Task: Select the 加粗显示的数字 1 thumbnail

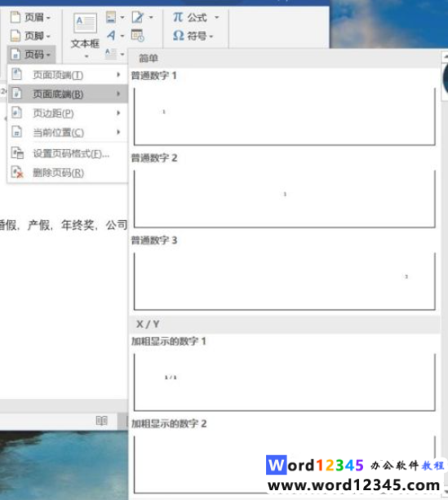Action: (284, 382)
